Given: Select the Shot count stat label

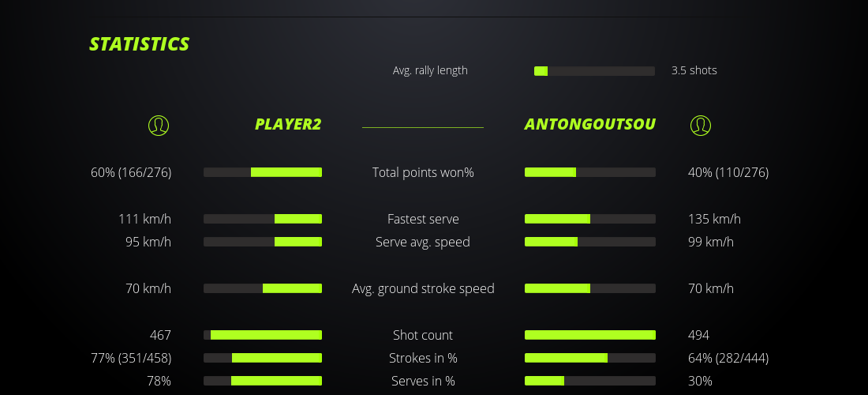Looking at the screenshot, I should click(x=423, y=335).
